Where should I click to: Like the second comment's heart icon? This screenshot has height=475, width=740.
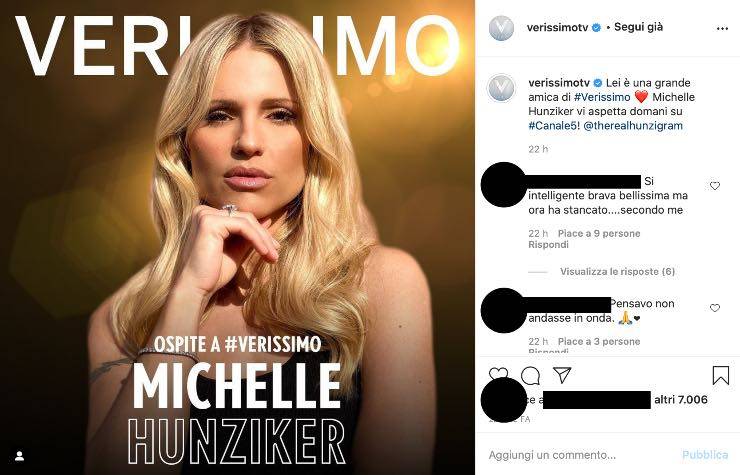(714, 308)
